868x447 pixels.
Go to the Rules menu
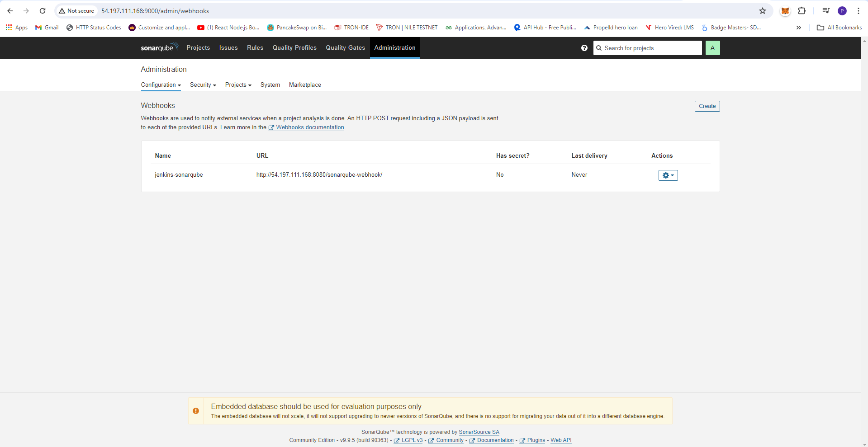(255, 47)
